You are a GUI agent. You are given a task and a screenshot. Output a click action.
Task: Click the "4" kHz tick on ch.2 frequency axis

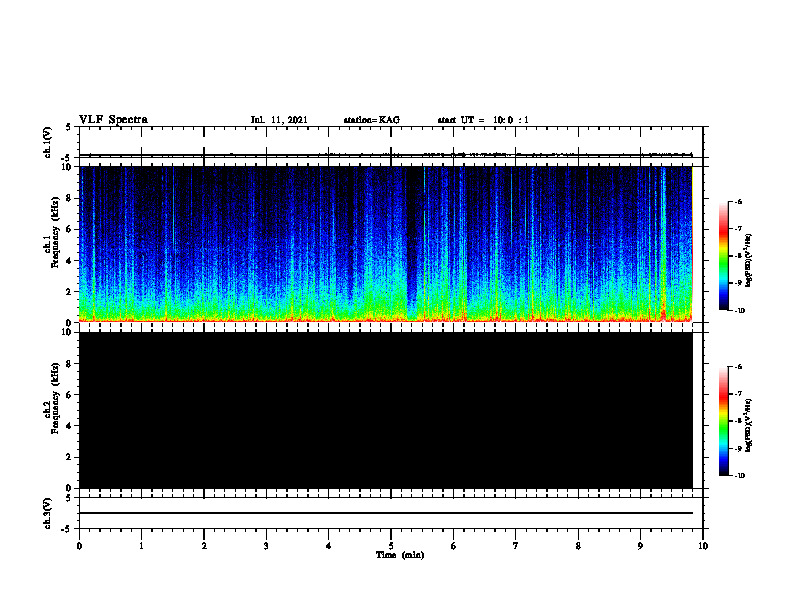coord(69,426)
